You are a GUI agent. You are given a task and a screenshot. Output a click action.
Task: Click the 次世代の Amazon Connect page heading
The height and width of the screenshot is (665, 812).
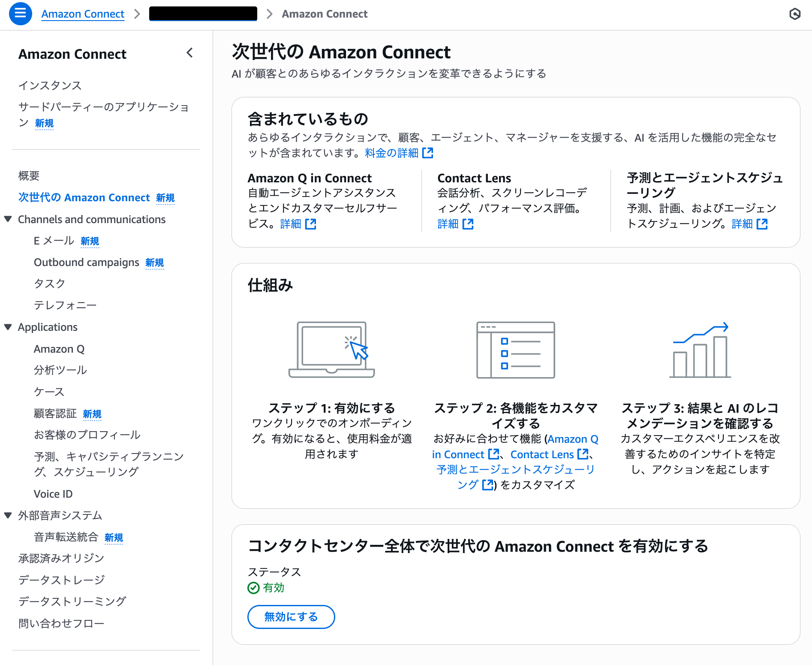coord(341,52)
